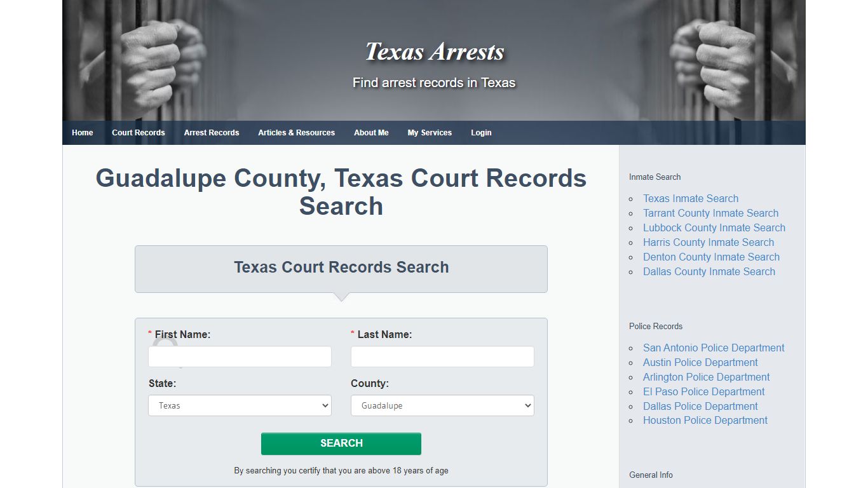The height and width of the screenshot is (488, 868).
Task: Click 'Find arrest records in Texas' tagline
Action: tap(434, 83)
